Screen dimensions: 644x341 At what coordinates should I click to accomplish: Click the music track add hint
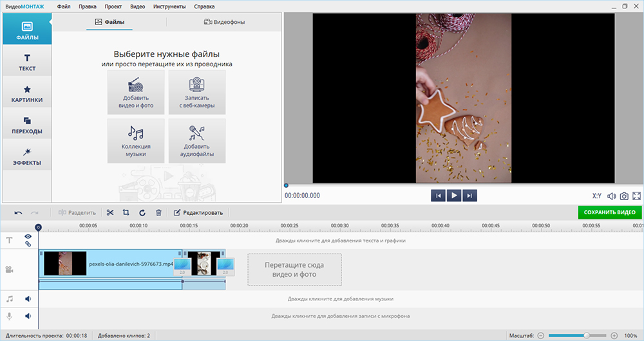341,299
